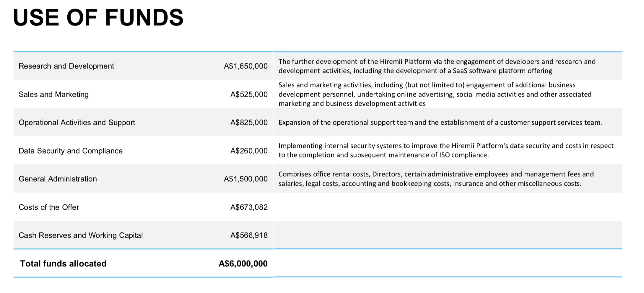Click the Data Security and Compliance label
The width and height of the screenshot is (644, 293).
click(70, 151)
